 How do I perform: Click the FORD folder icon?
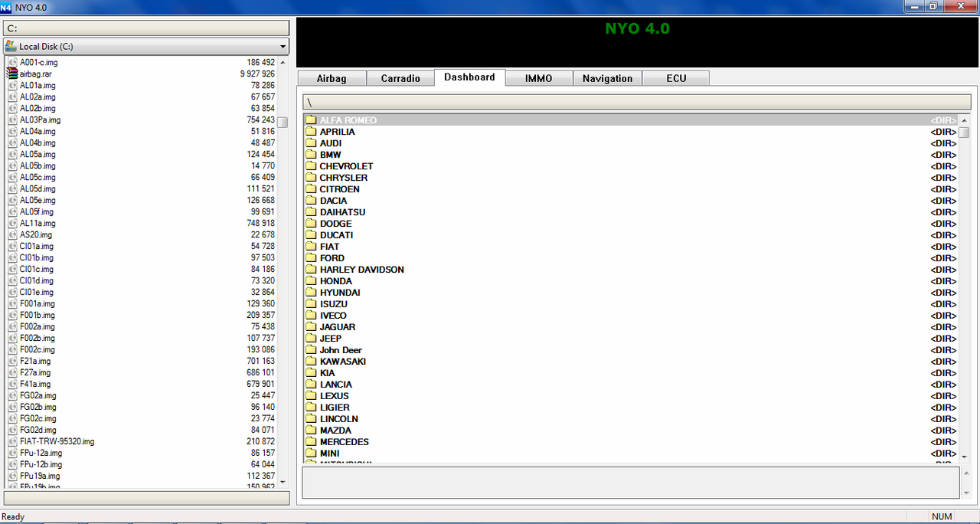(311, 258)
